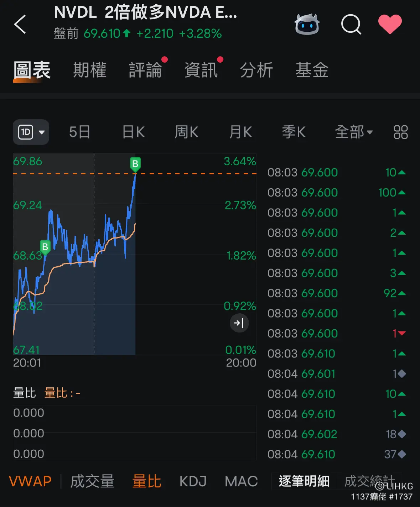This screenshot has height=507, width=420.
Task: Tap the 08:04 trade row with volume 18
Action: (337, 434)
